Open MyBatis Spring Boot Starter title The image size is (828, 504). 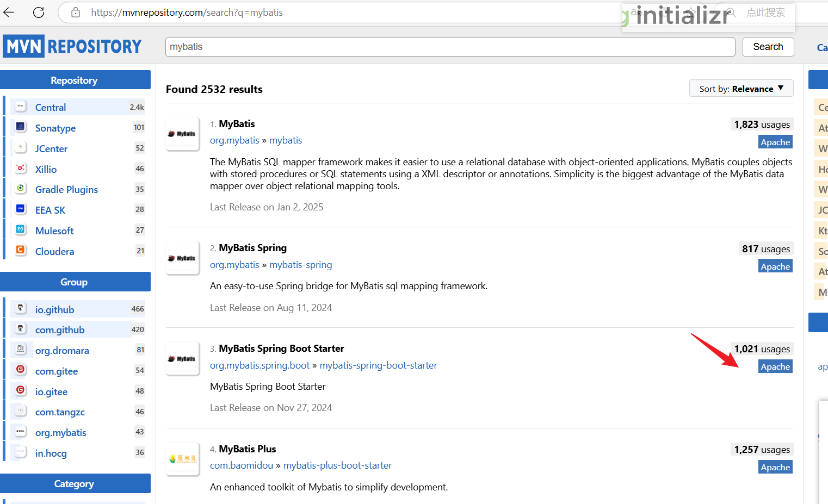[281, 349]
